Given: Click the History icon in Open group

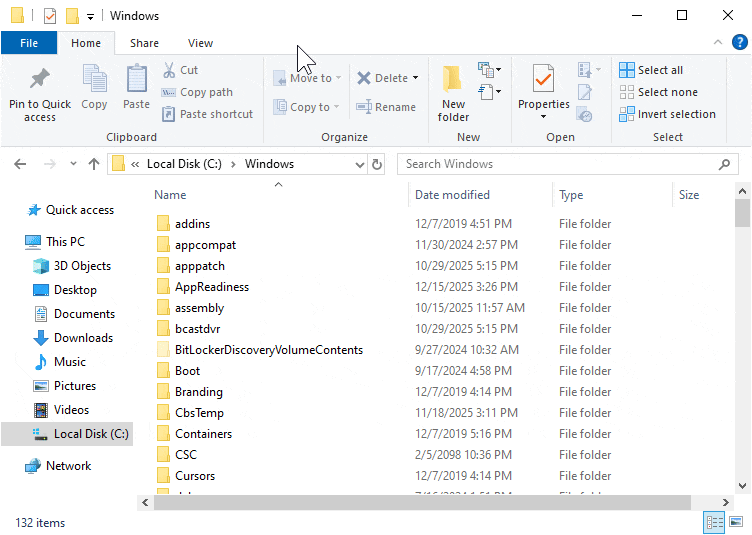Looking at the screenshot, I should pos(585,115).
